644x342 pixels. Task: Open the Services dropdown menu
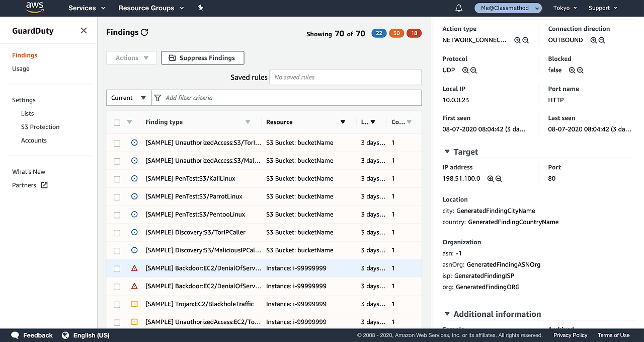coord(87,8)
